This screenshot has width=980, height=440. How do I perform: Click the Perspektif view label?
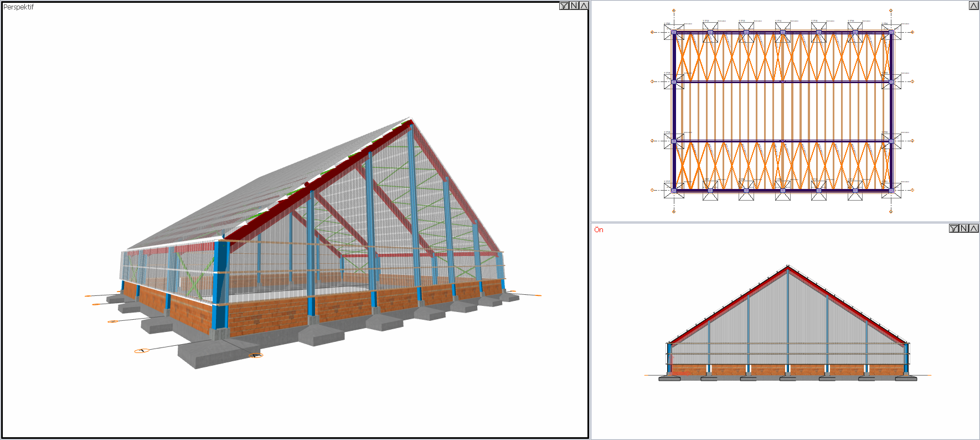click(18, 7)
